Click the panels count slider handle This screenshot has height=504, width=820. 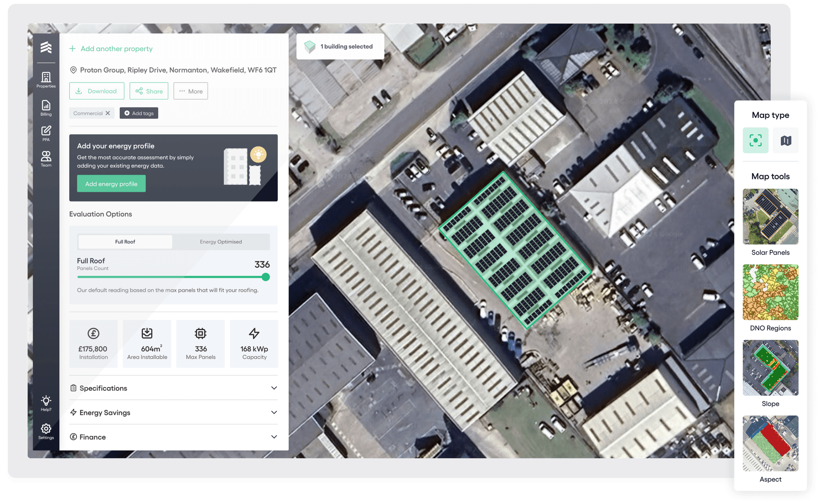click(x=266, y=277)
